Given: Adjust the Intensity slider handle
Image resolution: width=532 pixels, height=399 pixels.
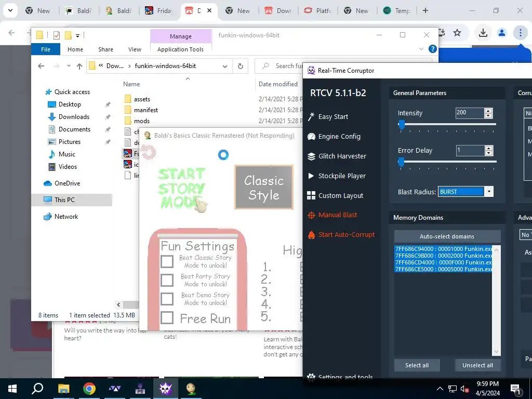Looking at the screenshot, I should click(x=401, y=125).
